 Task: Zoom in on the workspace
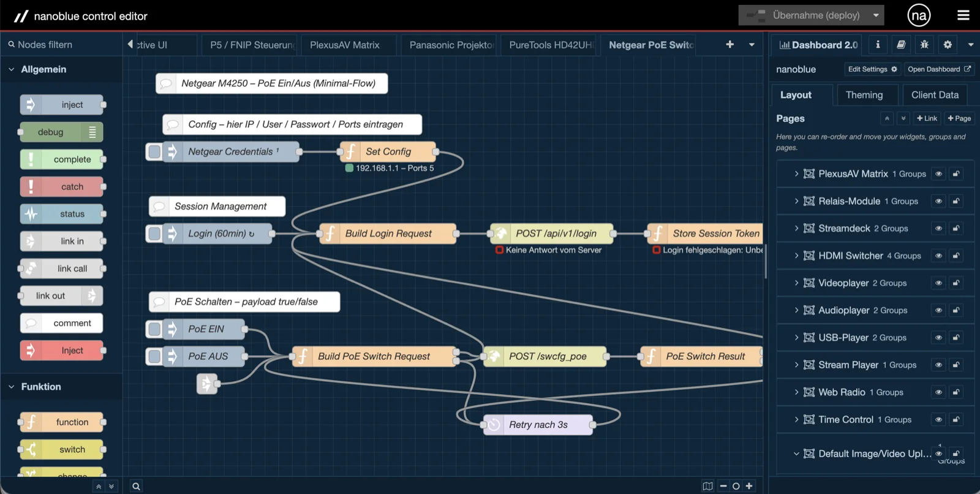coord(749,486)
